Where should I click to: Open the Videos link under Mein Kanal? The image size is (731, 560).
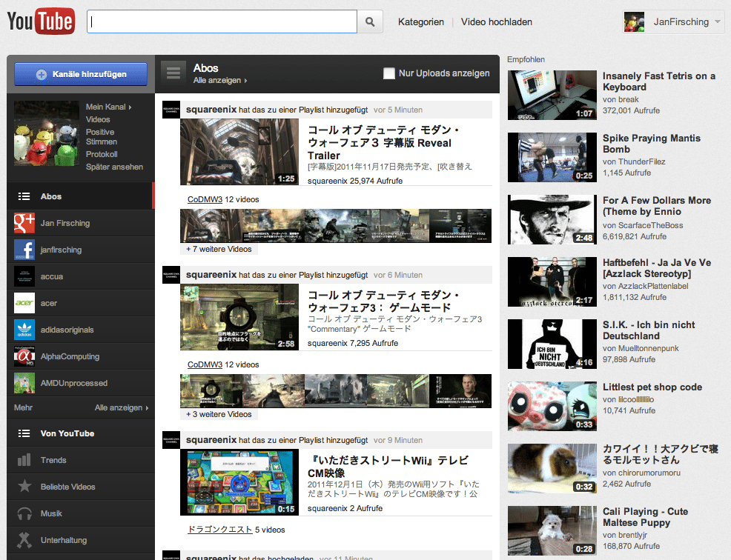coord(98,120)
